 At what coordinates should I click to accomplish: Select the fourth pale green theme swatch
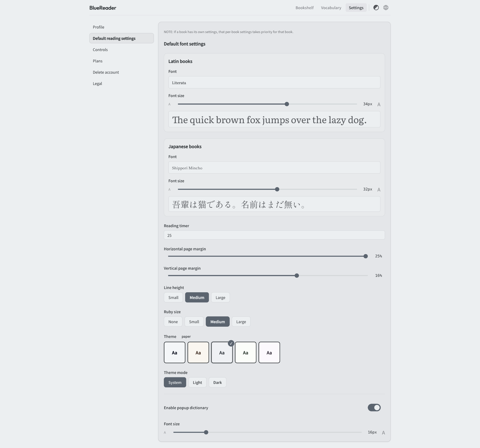246,352
